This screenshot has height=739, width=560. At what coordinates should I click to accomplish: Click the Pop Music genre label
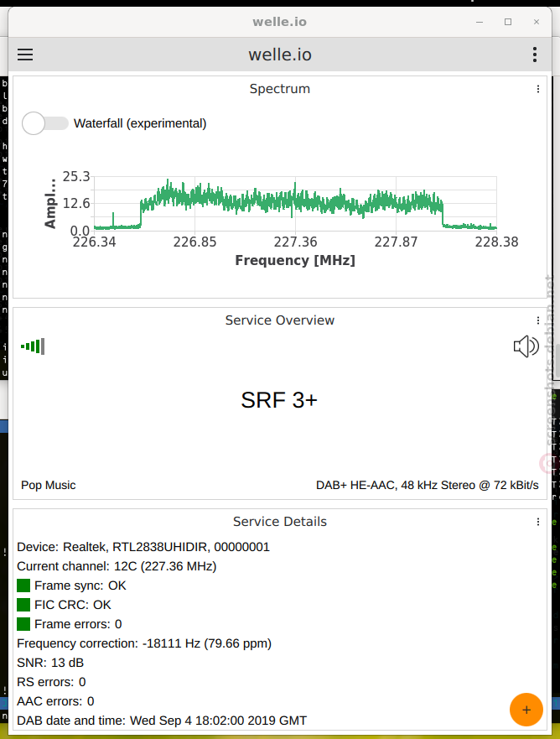click(x=48, y=485)
